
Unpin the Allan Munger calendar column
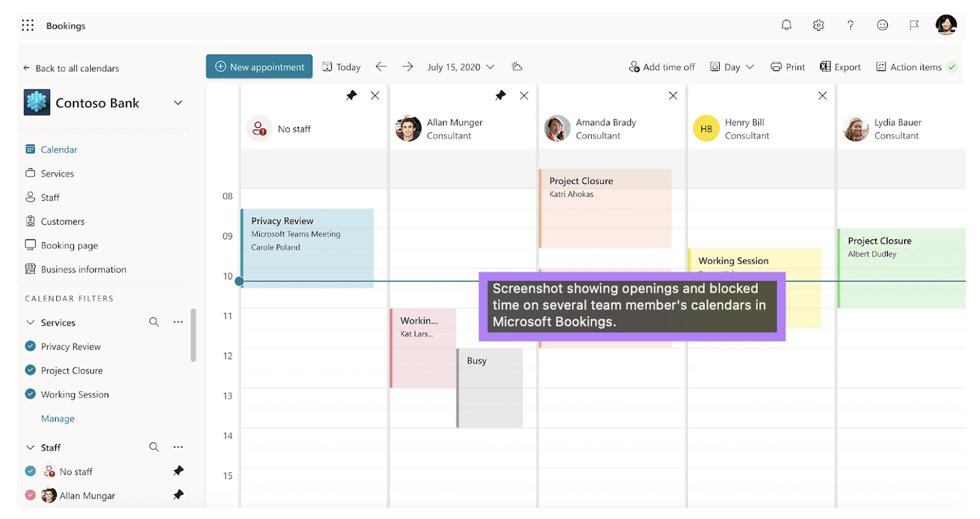[500, 96]
